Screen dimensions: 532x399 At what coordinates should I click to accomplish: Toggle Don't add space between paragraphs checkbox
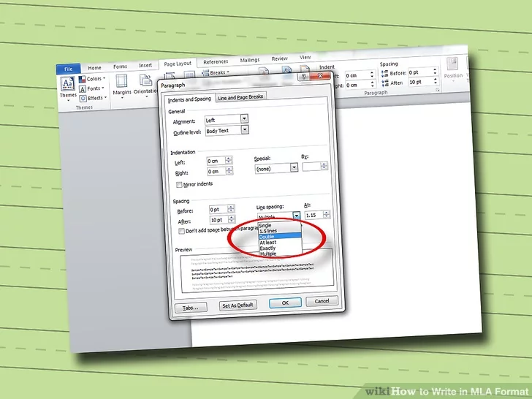tap(182, 231)
